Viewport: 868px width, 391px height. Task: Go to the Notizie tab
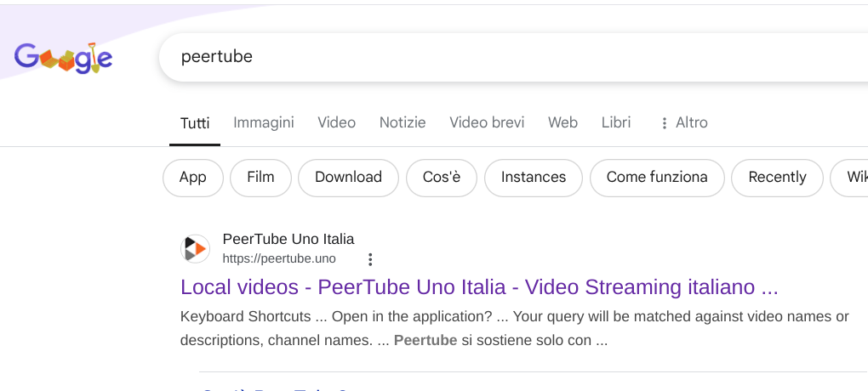(x=403, y=122)
